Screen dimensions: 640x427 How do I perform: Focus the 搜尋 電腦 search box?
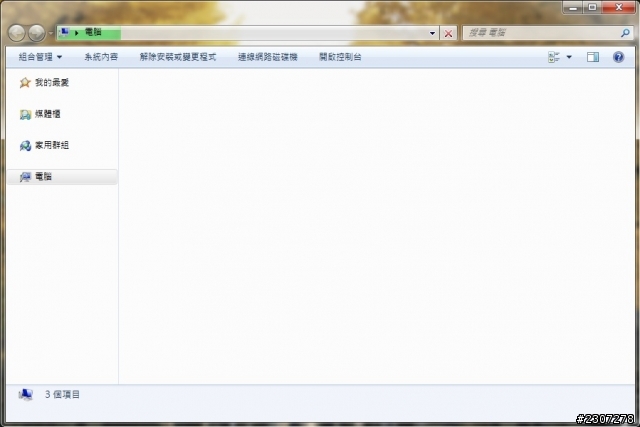tap(548, 33)
